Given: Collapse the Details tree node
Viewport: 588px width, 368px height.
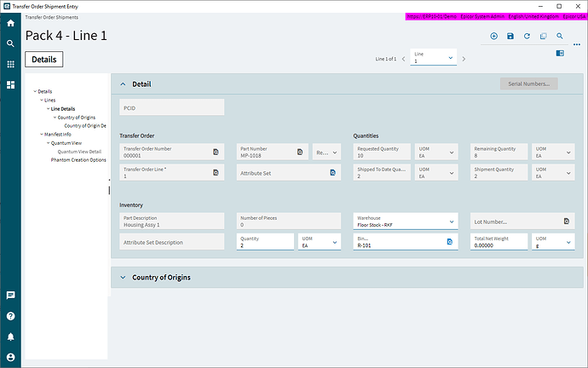Looking at the screenshot, I should pos(35,91).
